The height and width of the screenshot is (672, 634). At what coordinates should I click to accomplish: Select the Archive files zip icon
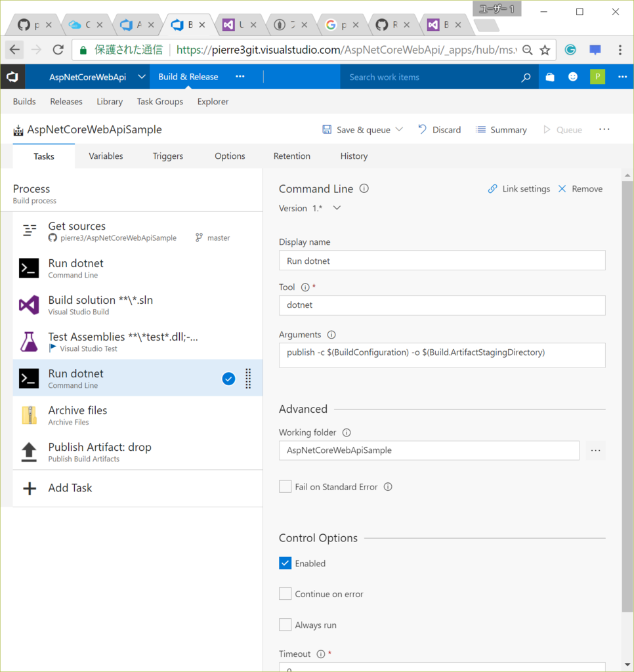[x=29, y=415]
